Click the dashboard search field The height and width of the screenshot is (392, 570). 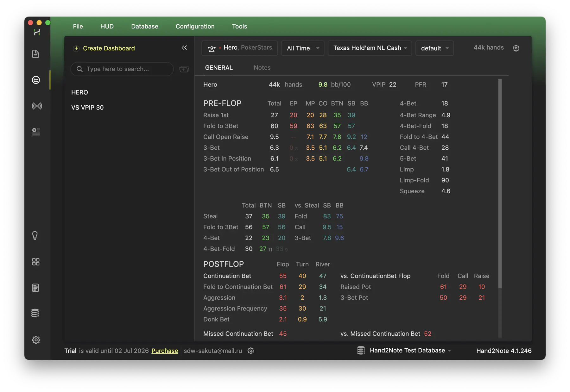[x=122, y=69]
